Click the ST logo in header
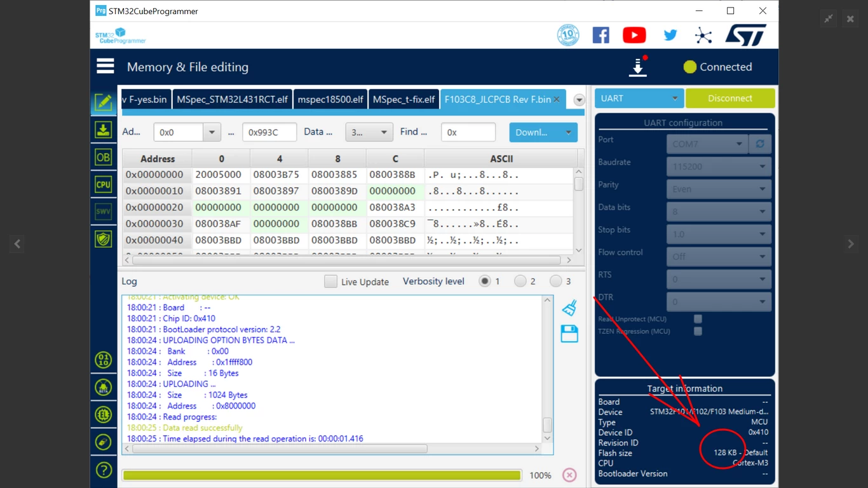This screenshot has width=868, height=488. point(746,35)
